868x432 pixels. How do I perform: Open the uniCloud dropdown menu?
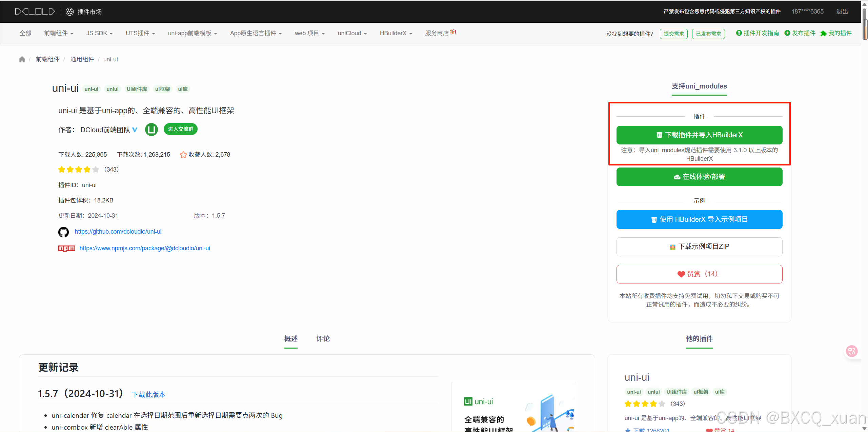coord(352,33)
